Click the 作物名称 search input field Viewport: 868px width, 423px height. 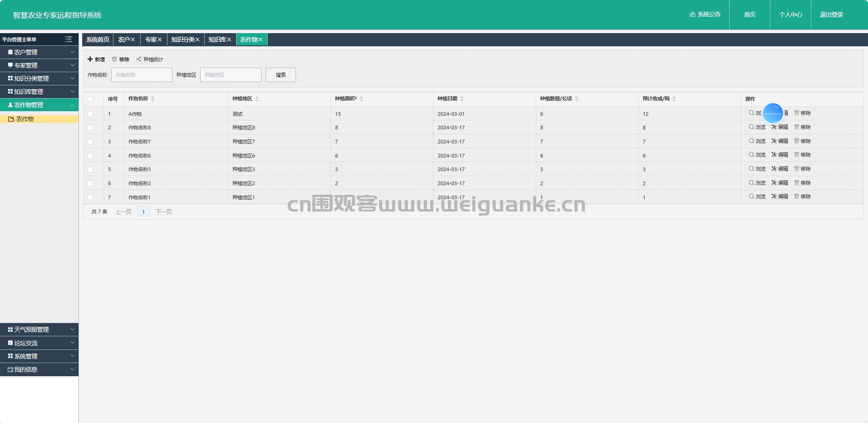pyautogui.click(x=142, y=75)
